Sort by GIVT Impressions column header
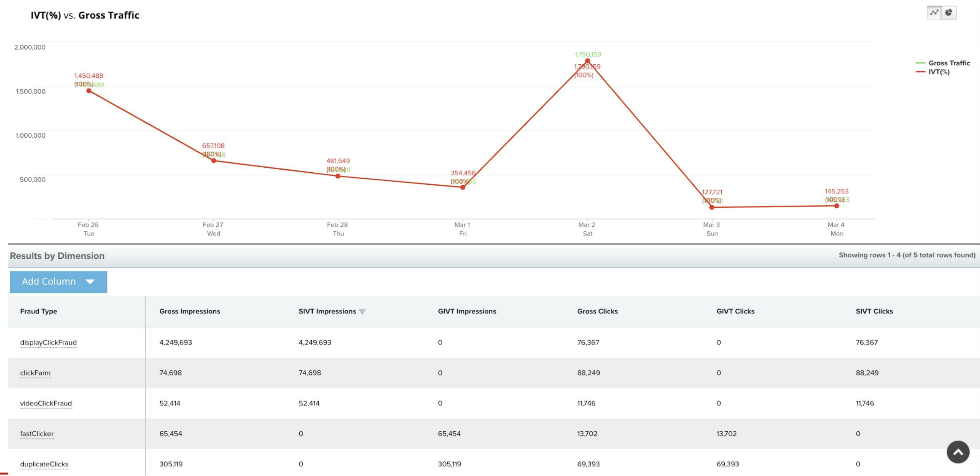The image size is (980, 476). pyautogui.click(x=467, y=311)
